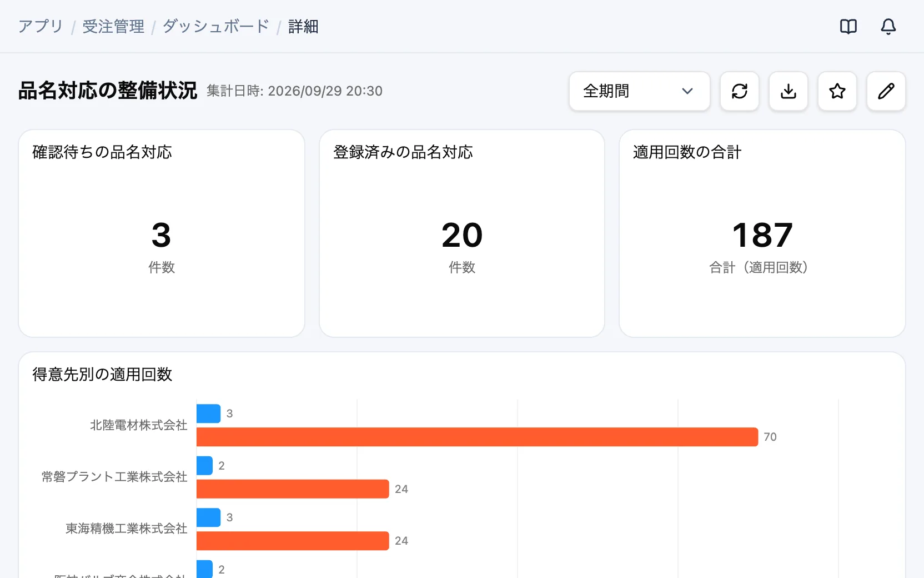Click the value 20 in 登録済み card
This screenshot has width=924, height=578.
(462, 235)
